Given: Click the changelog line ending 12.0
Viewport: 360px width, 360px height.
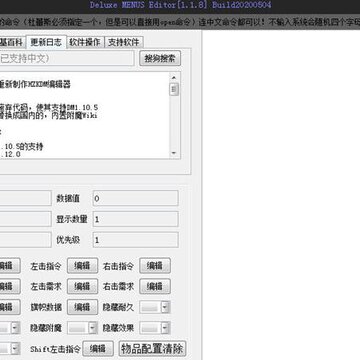Looking at the screenshot, I should [x=10, y=154].
